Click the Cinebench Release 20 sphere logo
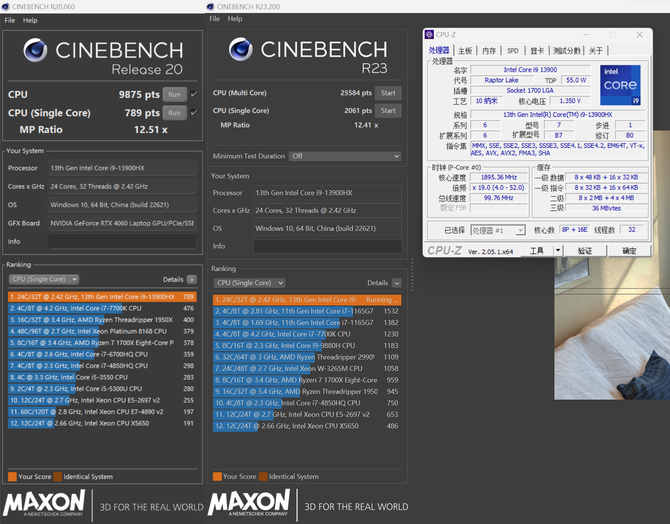This screenshot has height=524, width=670. [35, 50]
